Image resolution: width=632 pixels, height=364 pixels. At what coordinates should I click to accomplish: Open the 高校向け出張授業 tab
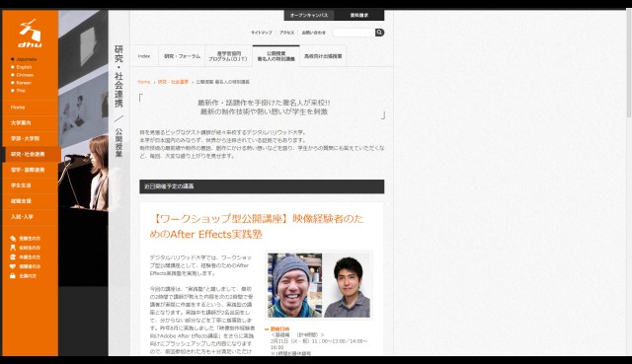(323, 56)
